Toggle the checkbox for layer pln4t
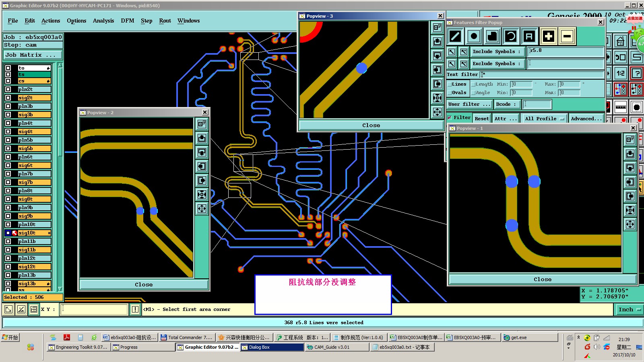The height and width of the screenshot is (362, 644). pos(8,123)
